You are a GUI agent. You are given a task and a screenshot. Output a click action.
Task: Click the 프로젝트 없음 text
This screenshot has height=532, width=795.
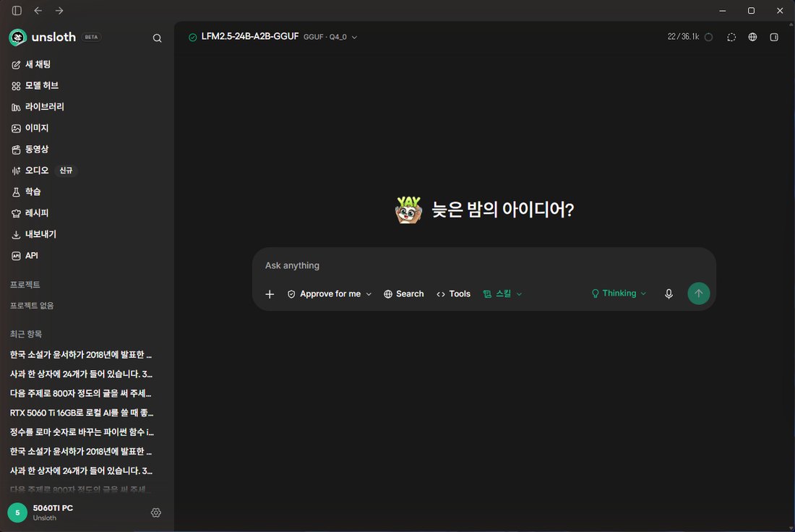[32, 306]
